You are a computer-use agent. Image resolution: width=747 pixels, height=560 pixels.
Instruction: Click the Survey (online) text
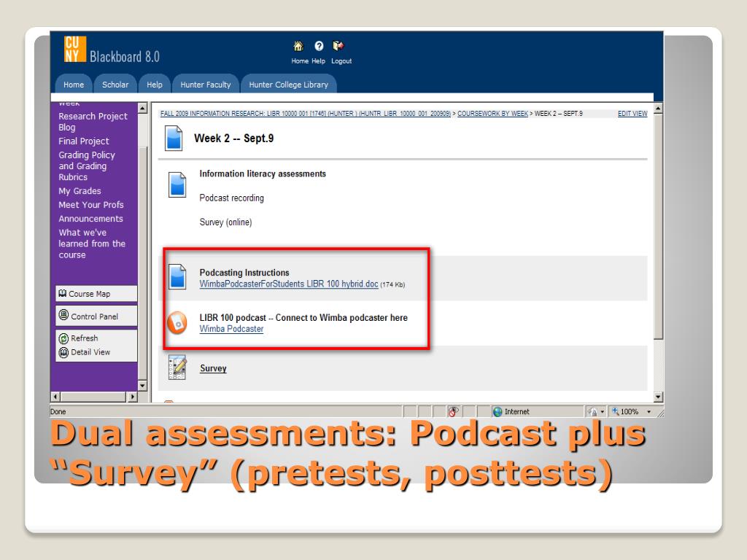pos(225,222)
